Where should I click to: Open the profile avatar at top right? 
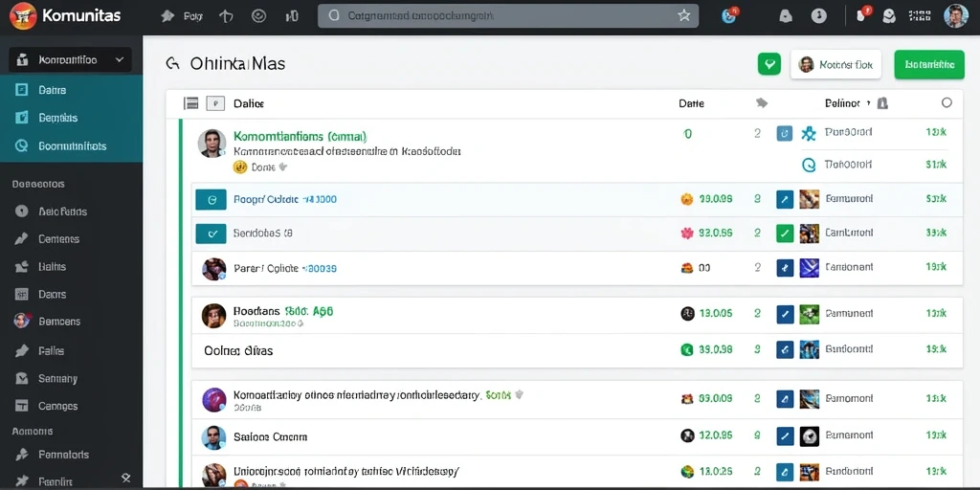956,15
